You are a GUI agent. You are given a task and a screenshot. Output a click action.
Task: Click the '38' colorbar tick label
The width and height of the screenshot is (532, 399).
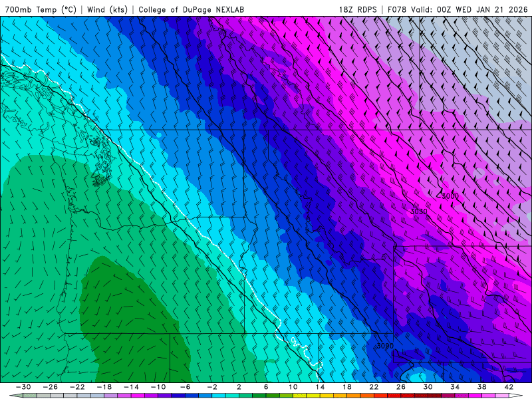(481, 387)
